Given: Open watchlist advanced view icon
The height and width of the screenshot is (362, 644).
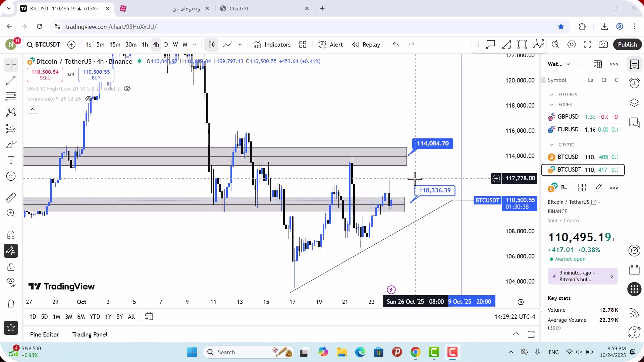Looking at the screenshot, I should (x=598, y=64).
